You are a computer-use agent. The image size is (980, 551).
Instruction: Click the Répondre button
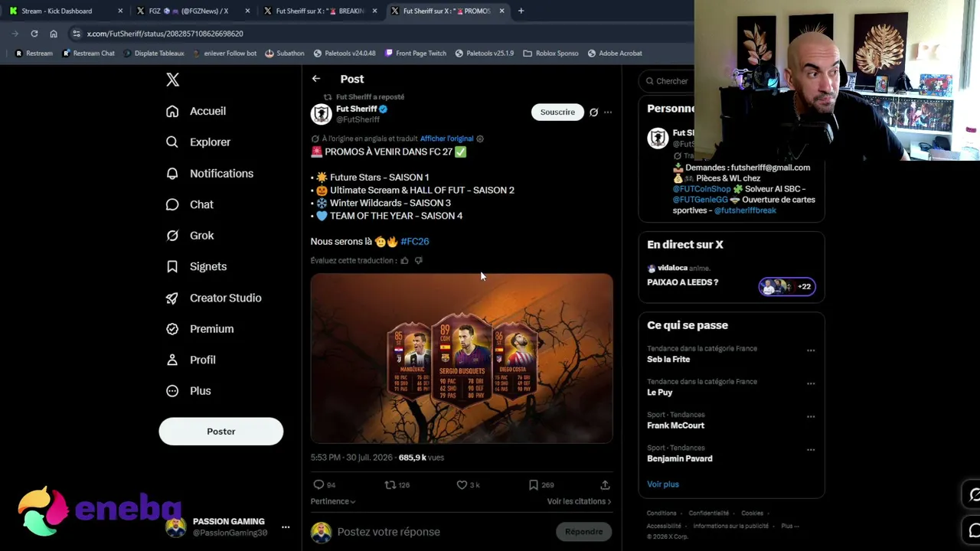click(583, 532)
